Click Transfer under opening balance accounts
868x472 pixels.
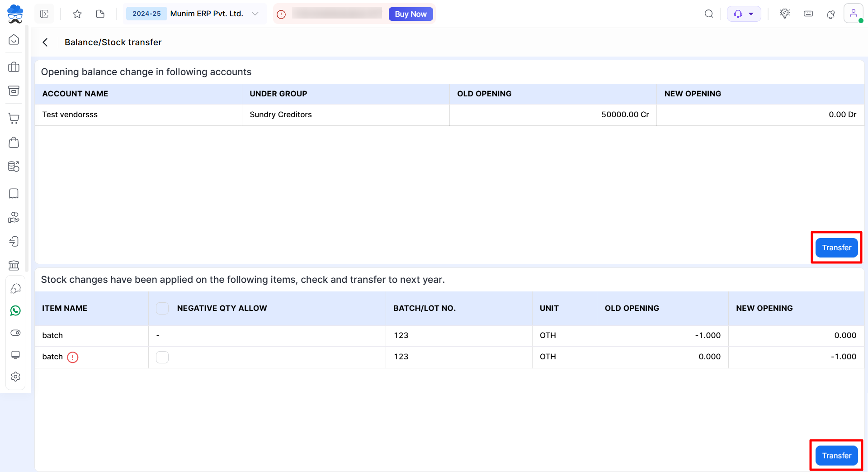[x=836, y=248]
